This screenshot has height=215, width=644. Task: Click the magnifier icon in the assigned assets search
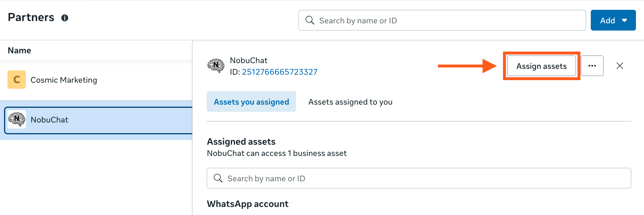(x=218, y=178)
